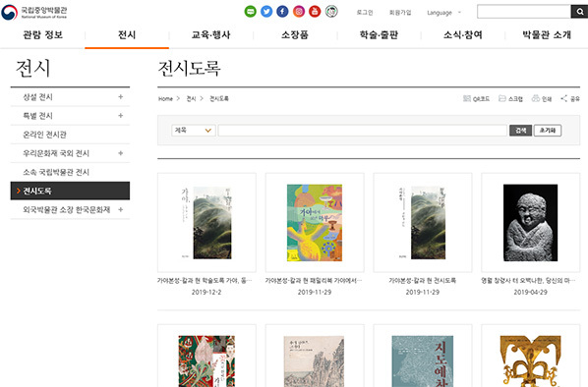This screenshot has width=588, height=387.
Task: Open the 소식·참여 menu
Action: click(463, 34)
